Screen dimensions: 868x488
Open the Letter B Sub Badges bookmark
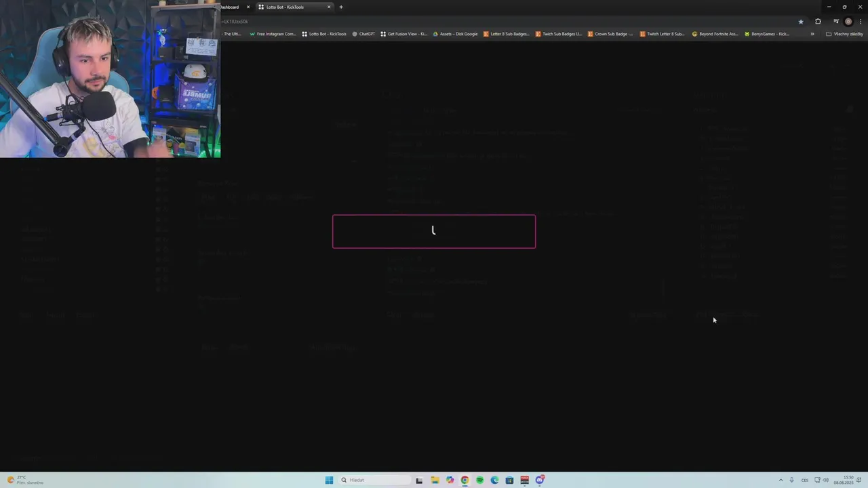pyautogui.click(x=507, y=34)
